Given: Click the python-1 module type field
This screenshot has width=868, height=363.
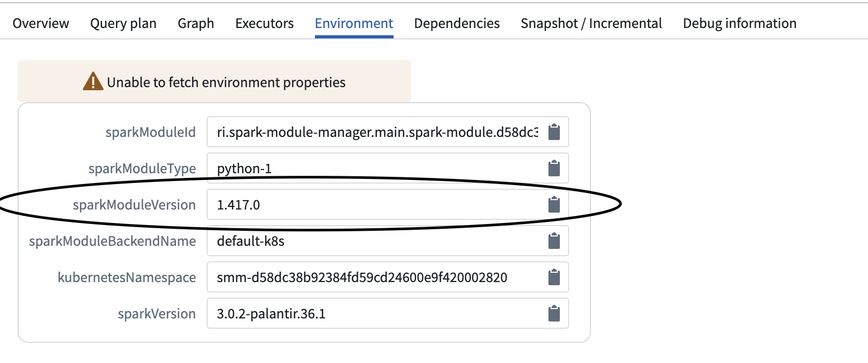Looking at the screenshot, I should (x=388, y=168).
